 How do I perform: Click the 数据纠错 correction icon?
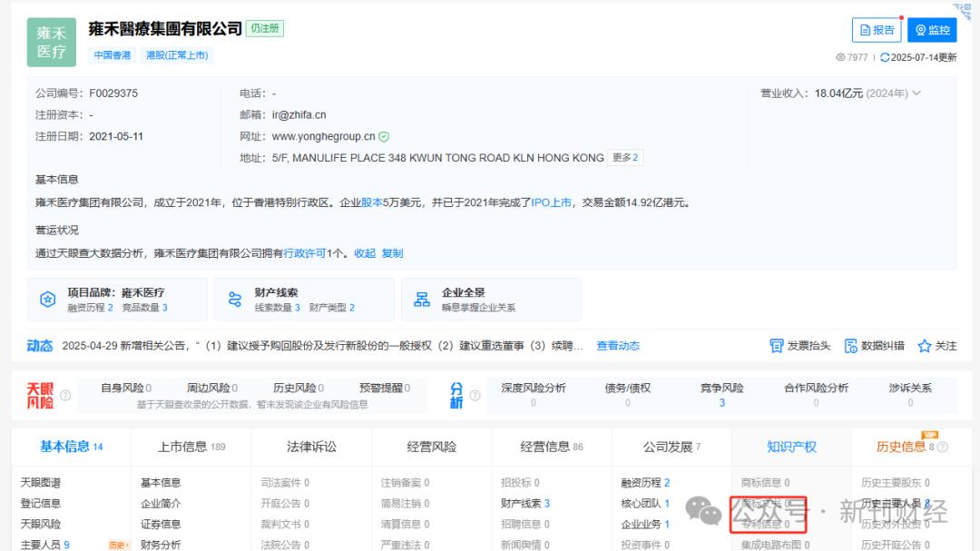coord(850,346)
